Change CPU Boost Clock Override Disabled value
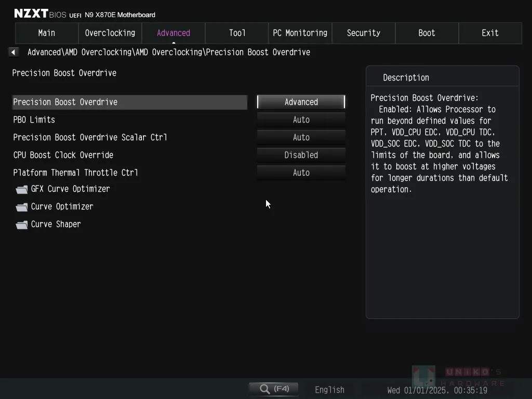This screenshot has height=399, width=532. pos(301,155)
